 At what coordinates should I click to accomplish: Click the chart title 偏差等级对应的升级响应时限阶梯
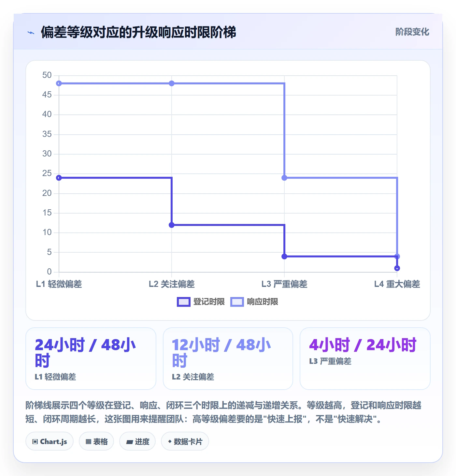pyautogui.click(x=138, y=32)
